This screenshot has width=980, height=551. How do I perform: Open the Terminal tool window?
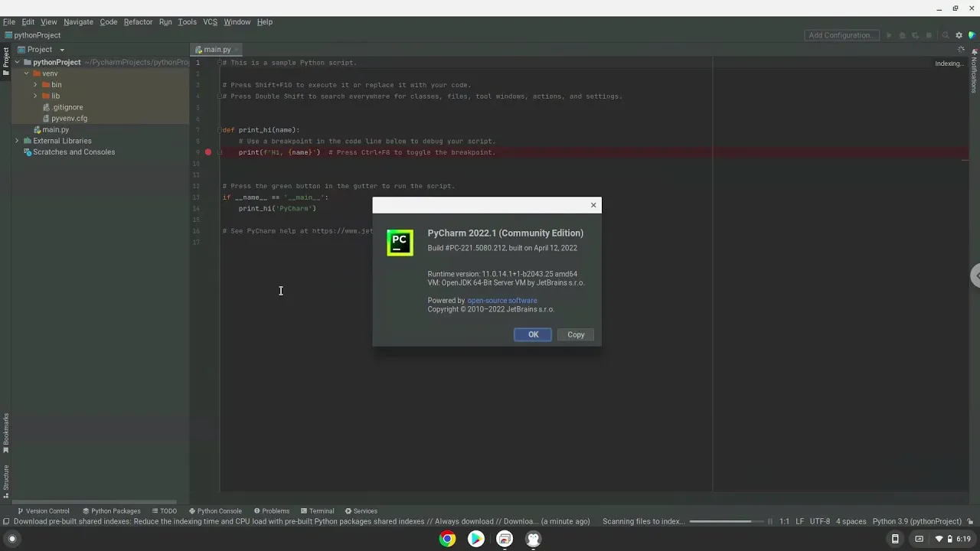point(317,511)
